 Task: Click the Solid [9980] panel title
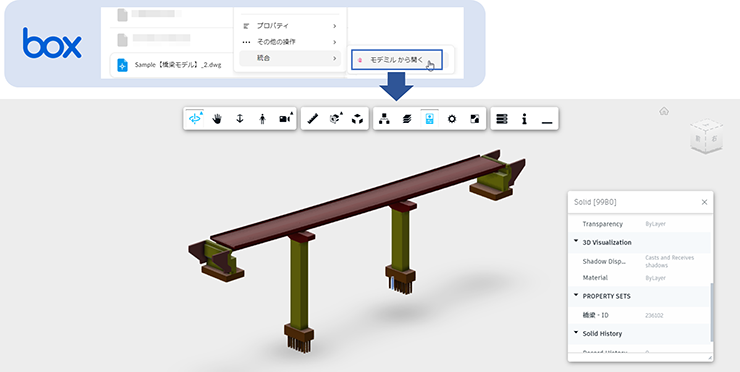tap(595, 202)
